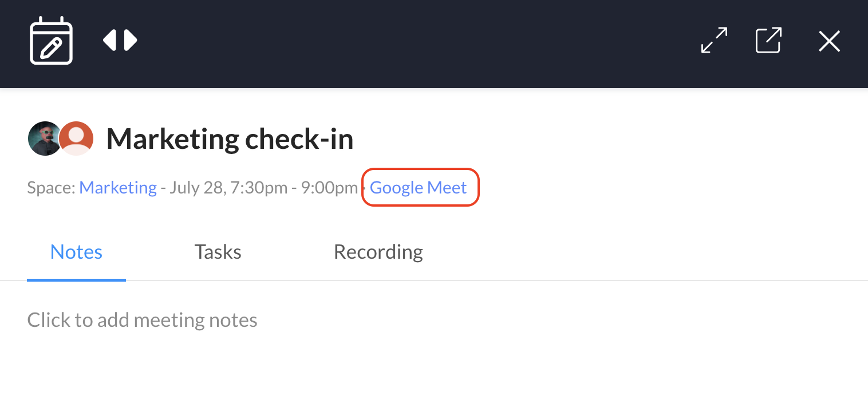Viewport: 868px width, 411px height.
Task: Click the Space: label
Action: [x=51, y=188]
